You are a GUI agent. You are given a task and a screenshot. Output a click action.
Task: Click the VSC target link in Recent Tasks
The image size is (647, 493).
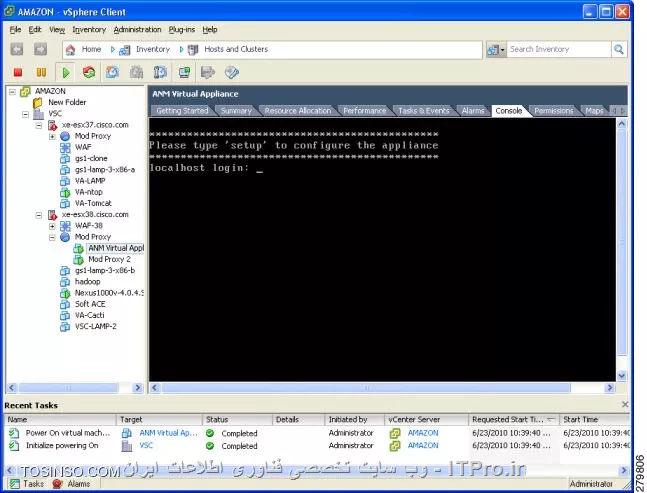point(146,446)
